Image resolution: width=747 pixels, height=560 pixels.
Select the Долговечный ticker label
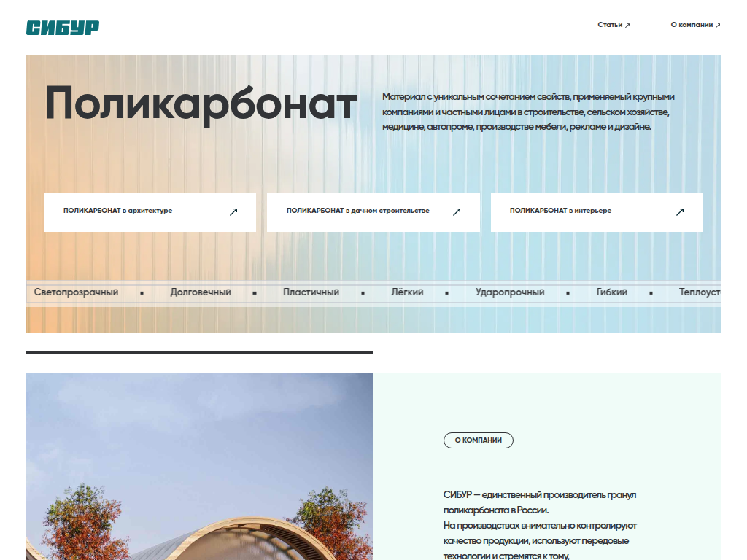[199, 292]
